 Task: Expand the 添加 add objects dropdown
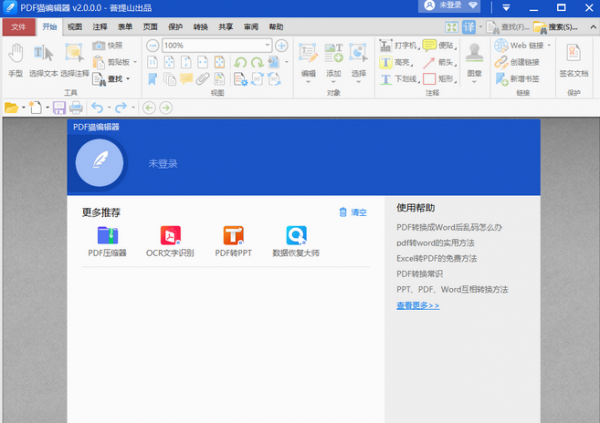(x=333, y=82)
